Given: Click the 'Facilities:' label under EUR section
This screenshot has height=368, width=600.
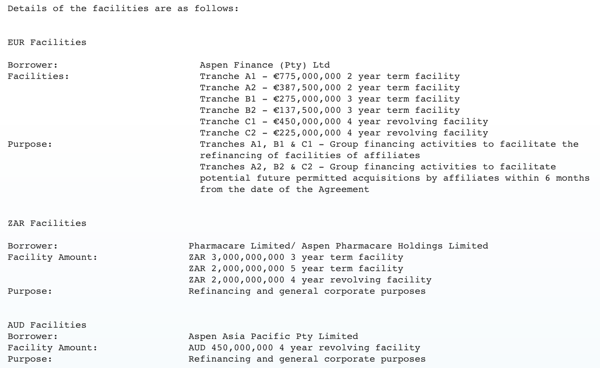Looking at the screenshot, I should [38, 76].
